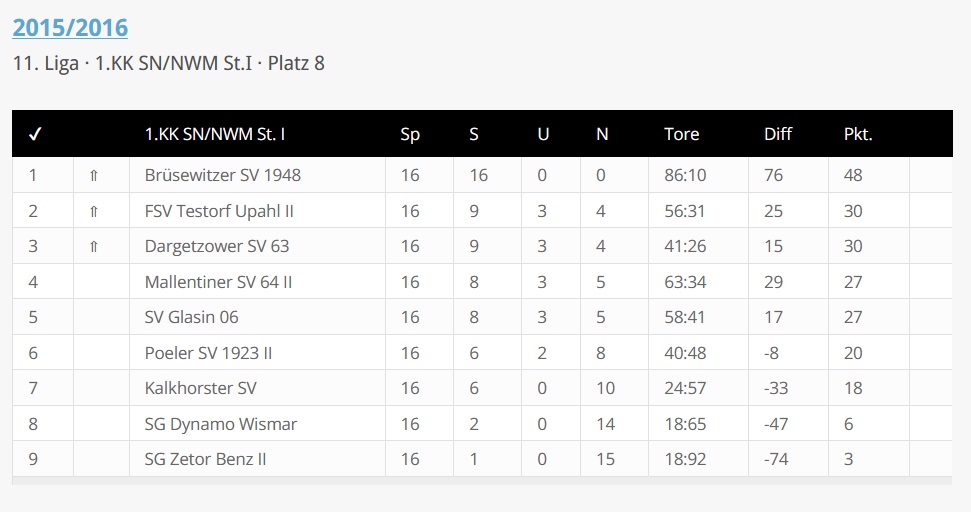Screen dimensions: 971x512
Task: Click the Tore column header
Action: [681, 134]
